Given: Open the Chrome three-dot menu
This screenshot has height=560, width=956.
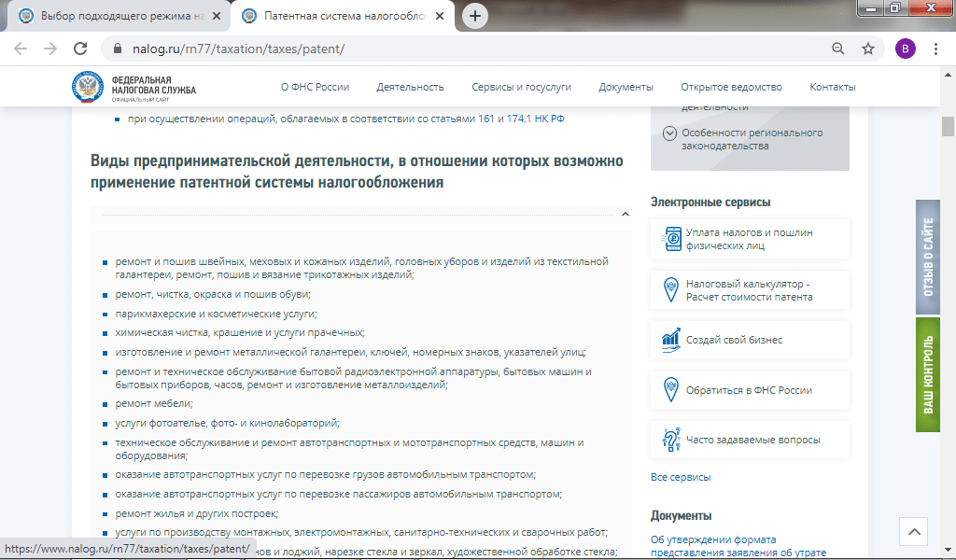Looking at the screenshot, I should tap(935, 49).
